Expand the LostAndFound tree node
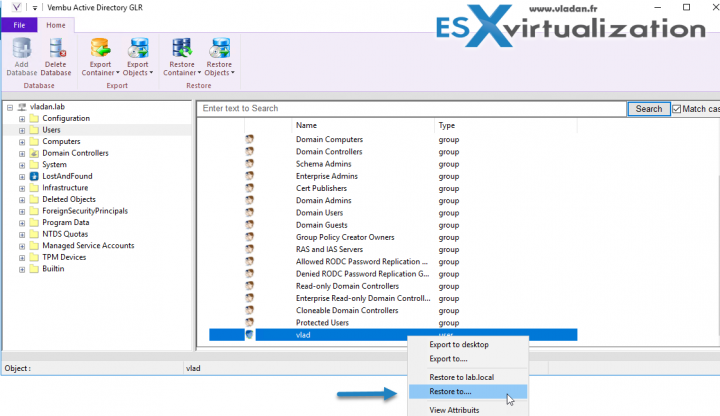 [22, 177]
